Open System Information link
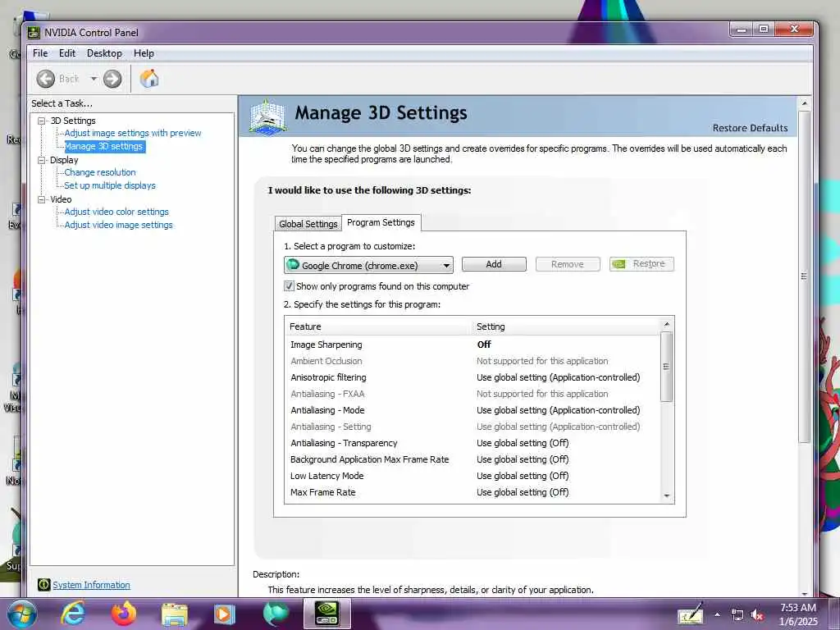 [x=91, y=585]
